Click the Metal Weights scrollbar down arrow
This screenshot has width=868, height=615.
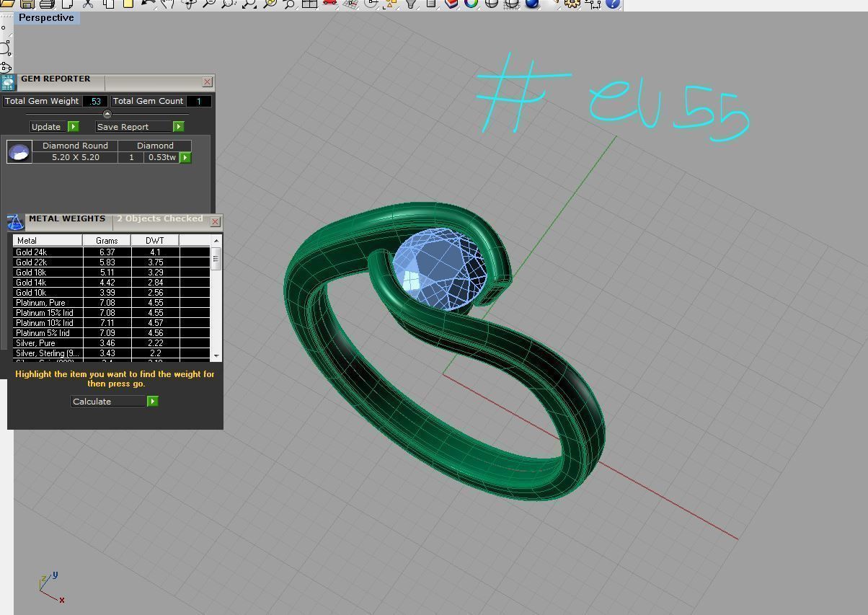[x=216, y=356]
